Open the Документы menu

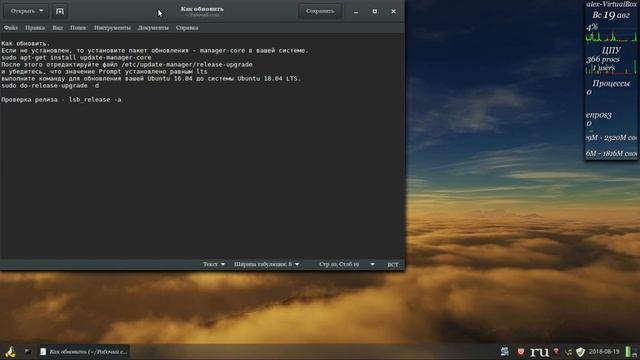click(153, 28)
